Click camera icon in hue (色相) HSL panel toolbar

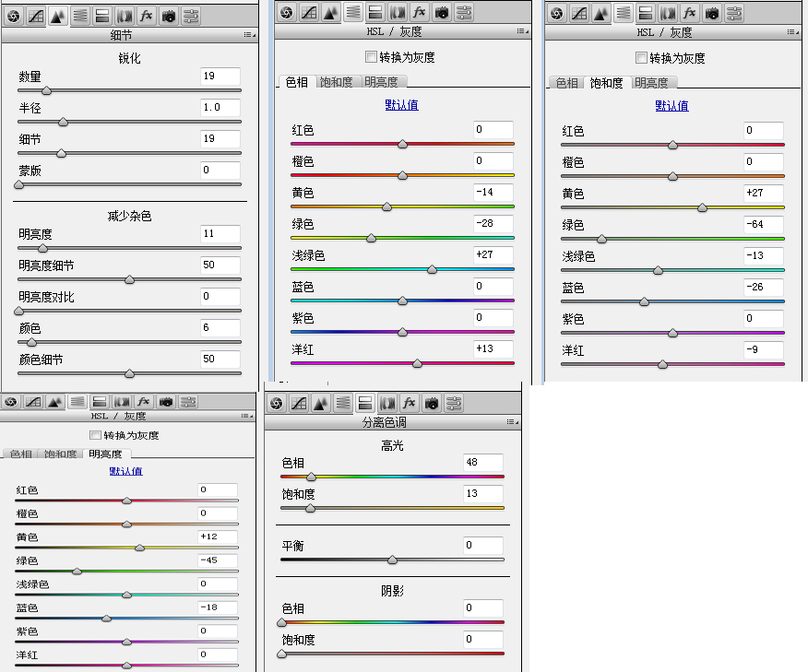(442, 13)
